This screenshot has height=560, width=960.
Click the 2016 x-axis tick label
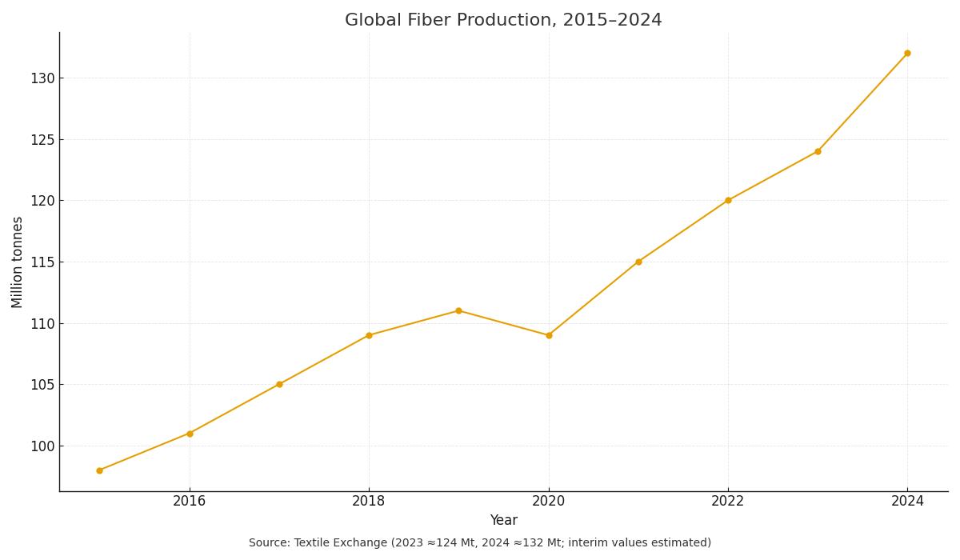(x=189, y=498)
